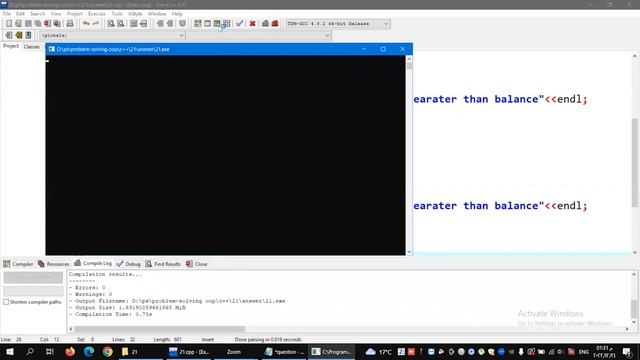Click the "- Compilation Time: 0.75s" line

[x=110, y=314]
